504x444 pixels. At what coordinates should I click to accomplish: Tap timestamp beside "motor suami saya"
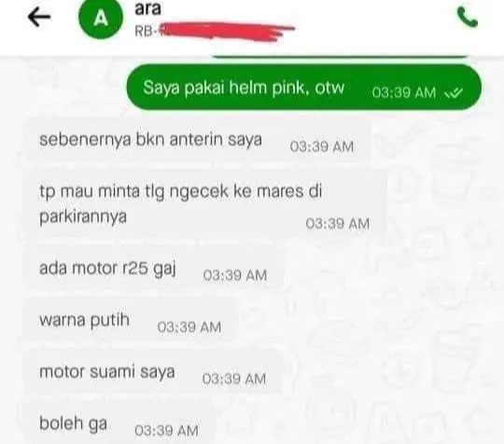point(234,379)
